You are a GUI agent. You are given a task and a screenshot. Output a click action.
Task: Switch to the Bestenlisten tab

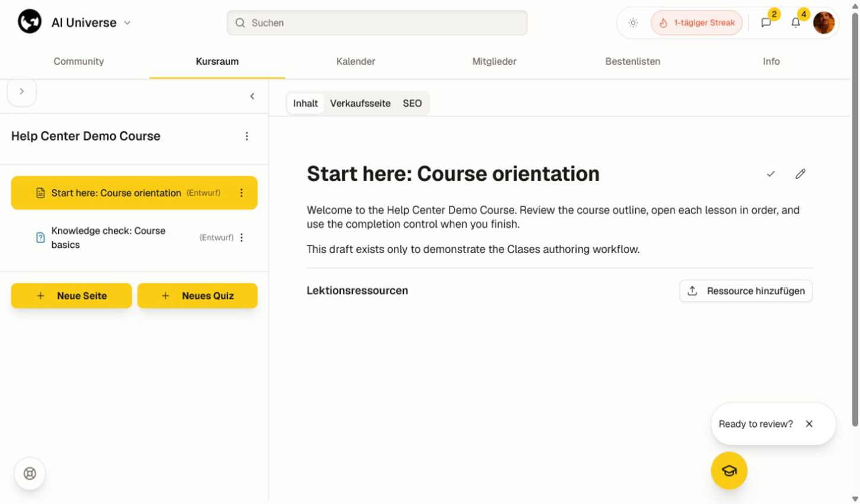tap(633, 61)
